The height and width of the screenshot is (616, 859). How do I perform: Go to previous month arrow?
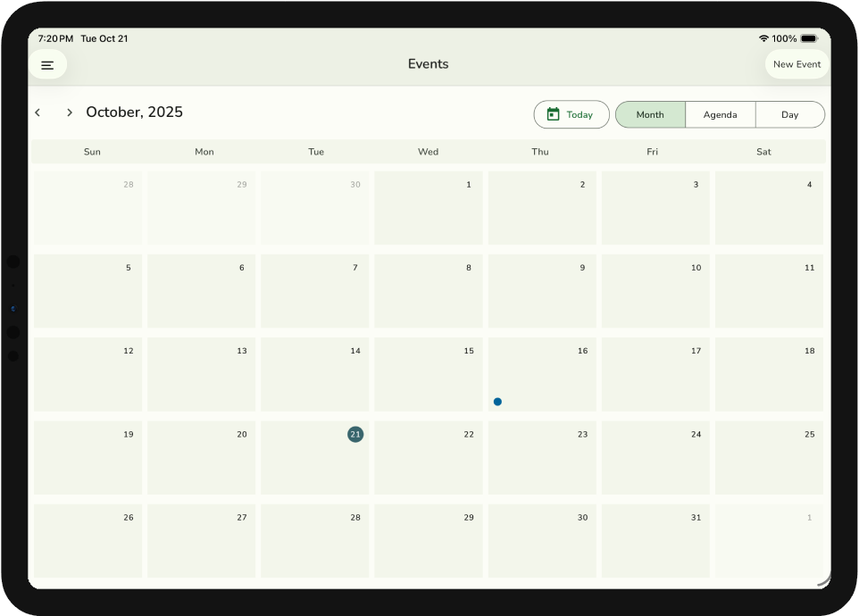click(38, 112)
